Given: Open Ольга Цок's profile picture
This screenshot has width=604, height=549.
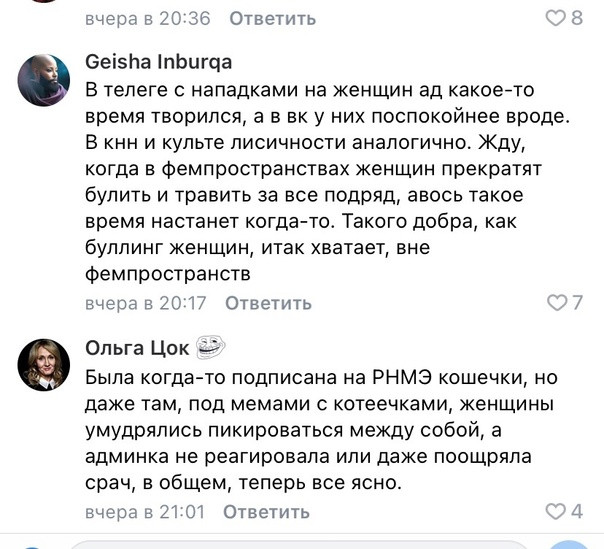Looking at the screenshot, I should pyautogui.click(x=44, y=365).
